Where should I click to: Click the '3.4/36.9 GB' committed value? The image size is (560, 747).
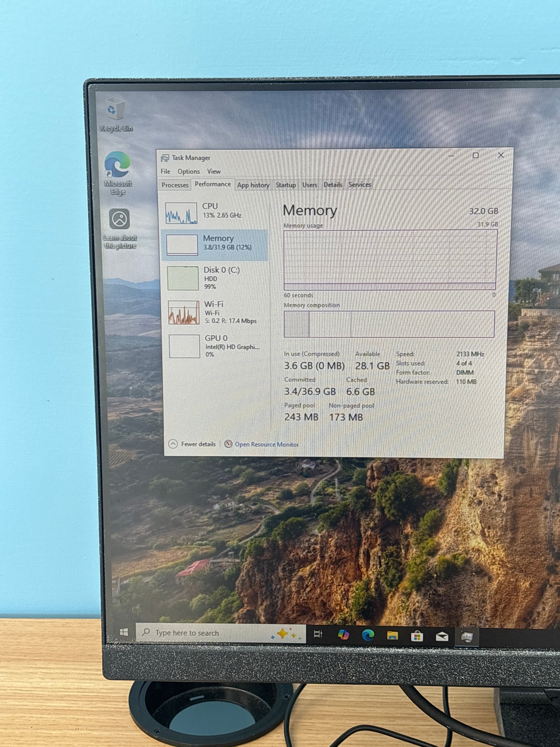310,391
